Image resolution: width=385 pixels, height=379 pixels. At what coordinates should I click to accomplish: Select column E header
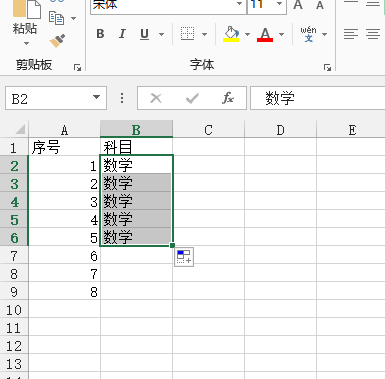pyautogui.click(x=351, y=130)
